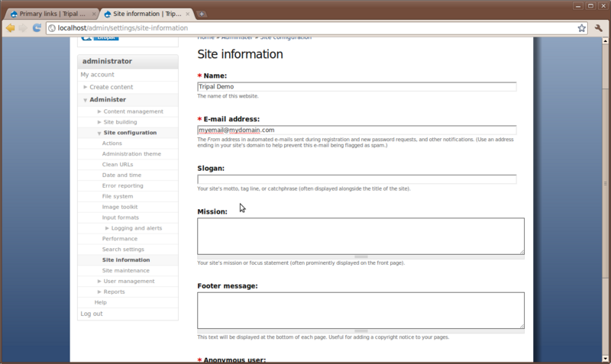Expand Logging and alerts arrow
Screen dimensions: 611x364
[107, 228]
